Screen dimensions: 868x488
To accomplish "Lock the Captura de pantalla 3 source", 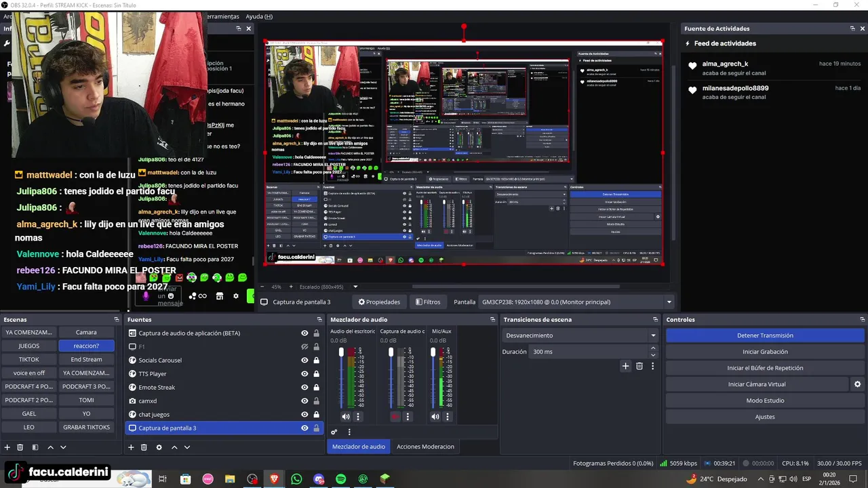I will 316,428.
